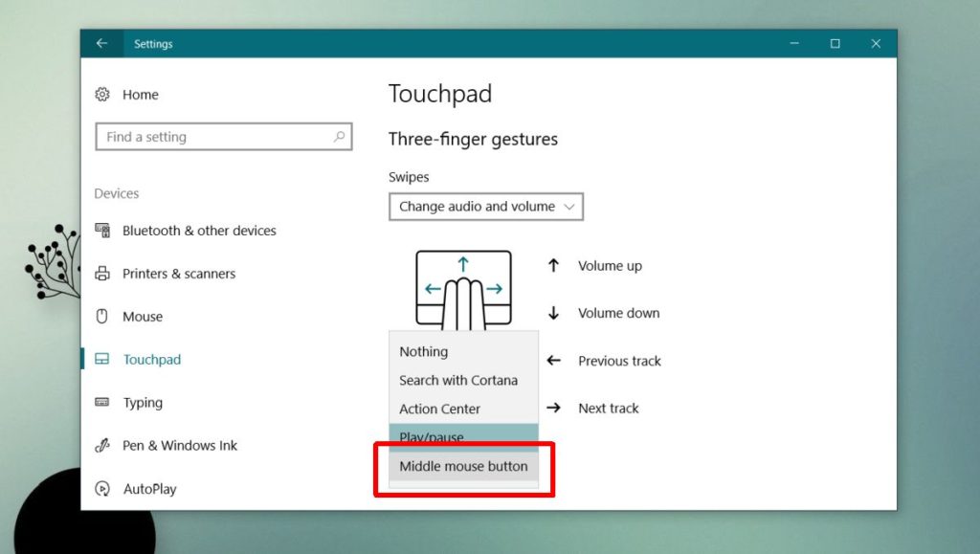Click the Touchpad sidebar icon

(102, 359)
